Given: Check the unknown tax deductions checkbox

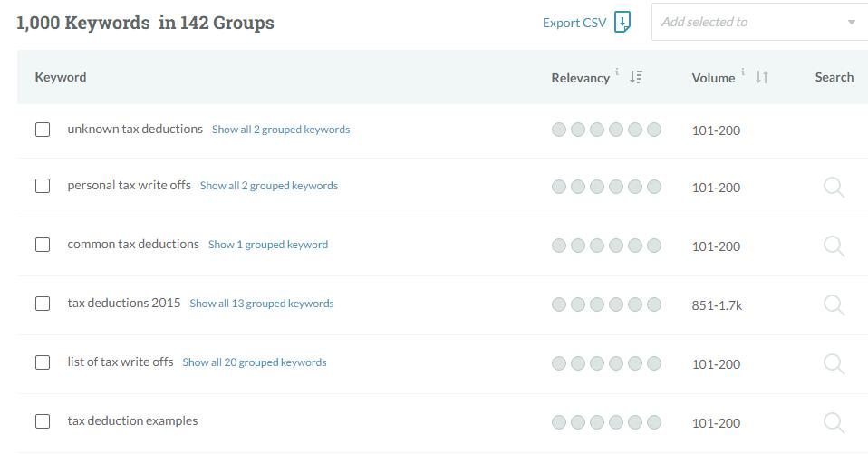Looking at the screenshot, I should (x=43, y=130).
